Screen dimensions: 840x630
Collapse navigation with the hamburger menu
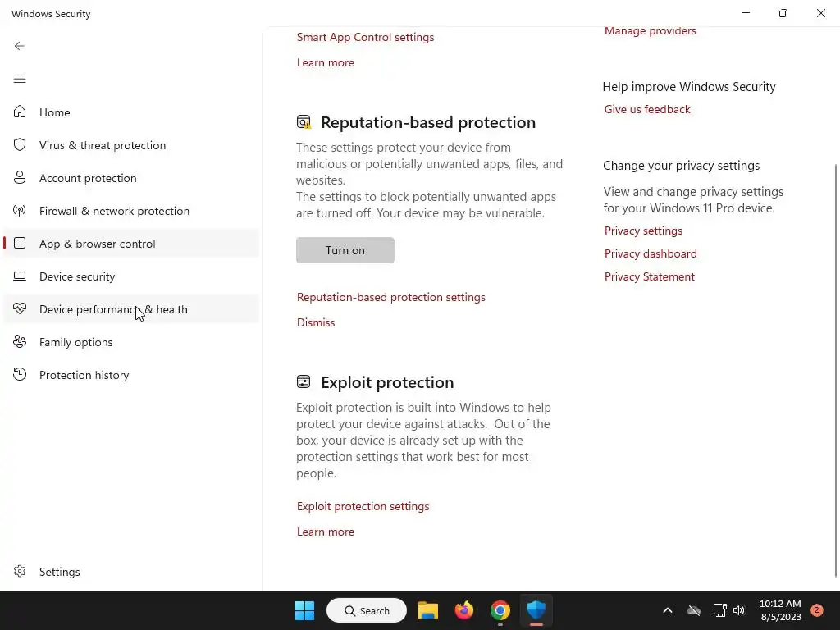click(20, 79)
